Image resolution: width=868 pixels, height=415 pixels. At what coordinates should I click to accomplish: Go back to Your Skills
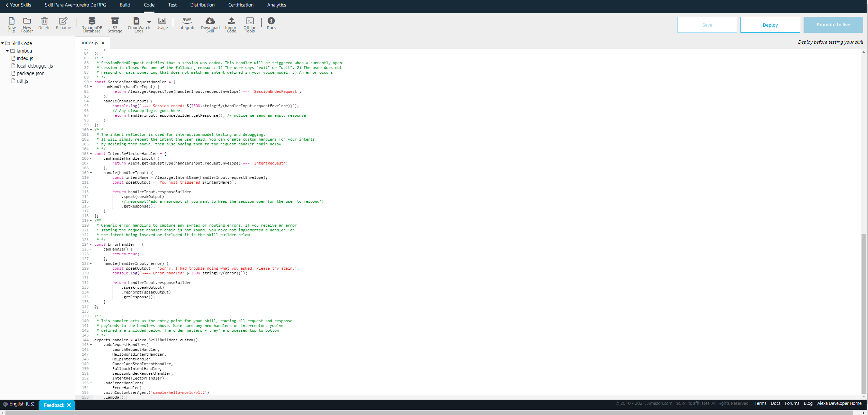[18, 5]
